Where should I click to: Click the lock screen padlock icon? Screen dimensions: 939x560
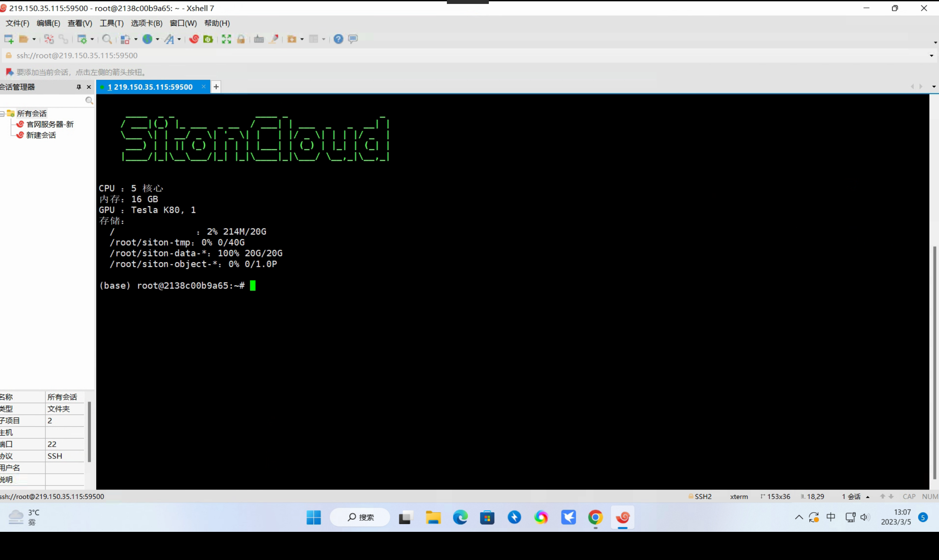click(x=241, y=39)
